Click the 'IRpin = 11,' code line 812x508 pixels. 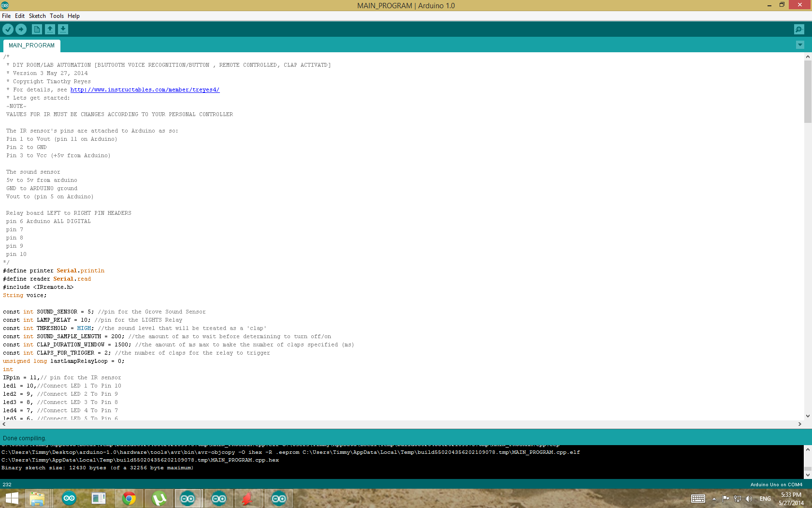click(62, 377)
